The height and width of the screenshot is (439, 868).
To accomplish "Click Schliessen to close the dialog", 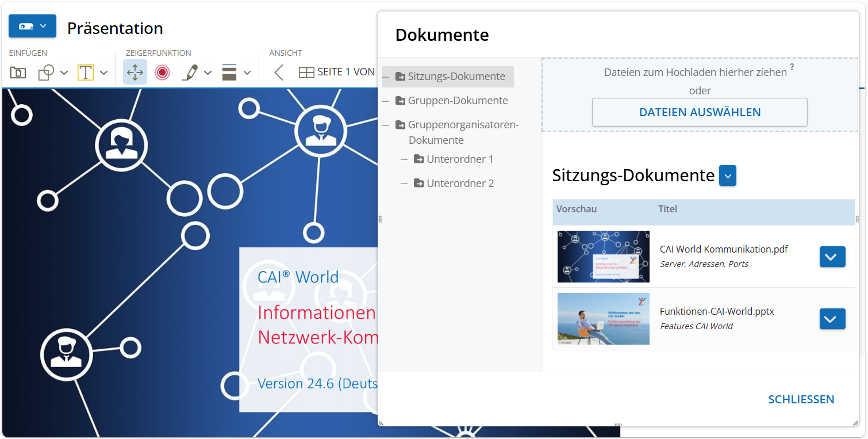I will [x=801, y=399].
